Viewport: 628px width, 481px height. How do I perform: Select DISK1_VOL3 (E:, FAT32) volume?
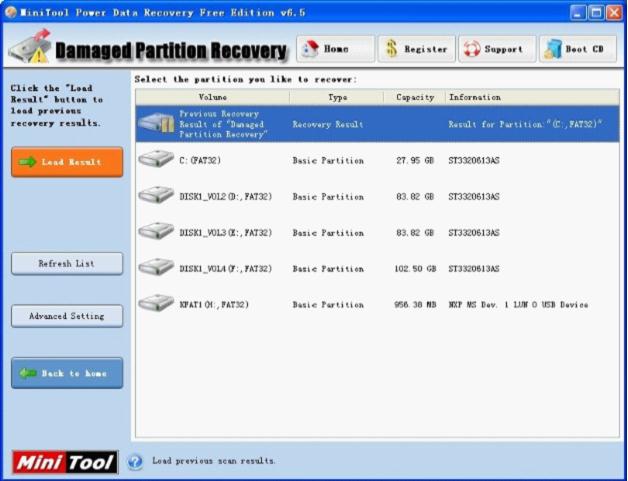pyautogui.click(x=225, y=233)
